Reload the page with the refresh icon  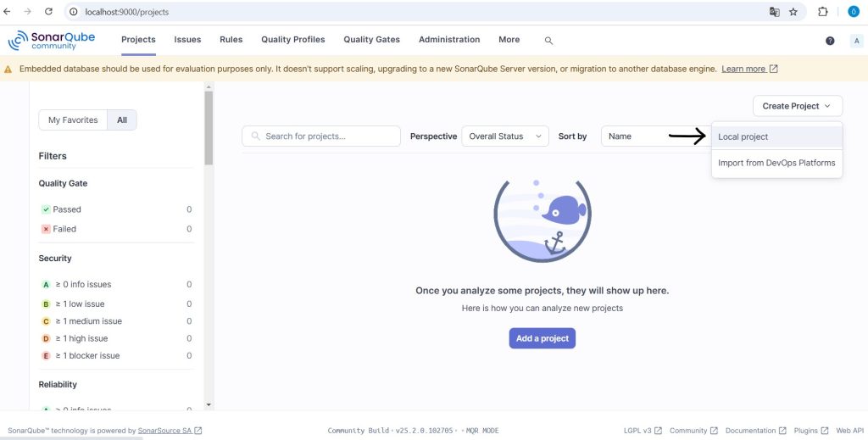[x=48, y=12]
